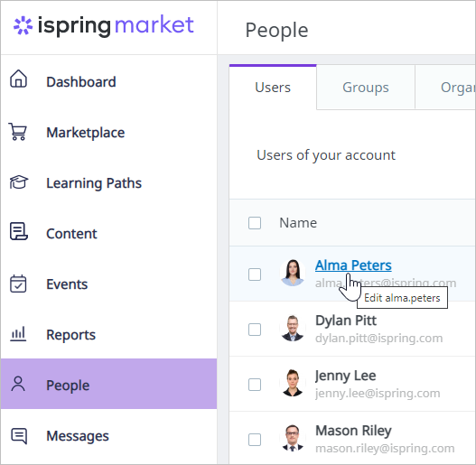Click the Dashboard home icon
This screenshot has width=476, height=465.
19,79
